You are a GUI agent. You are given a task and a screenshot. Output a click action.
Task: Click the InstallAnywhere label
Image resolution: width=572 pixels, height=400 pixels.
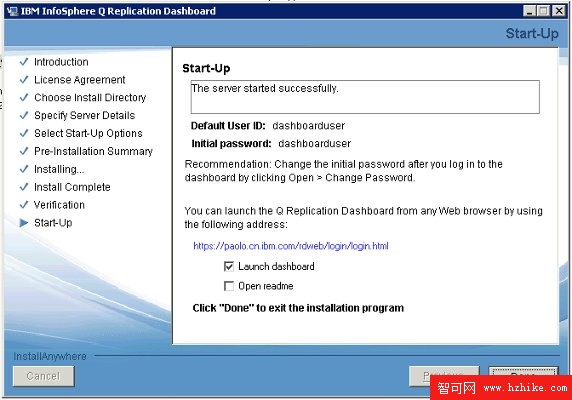coord(50,356)
